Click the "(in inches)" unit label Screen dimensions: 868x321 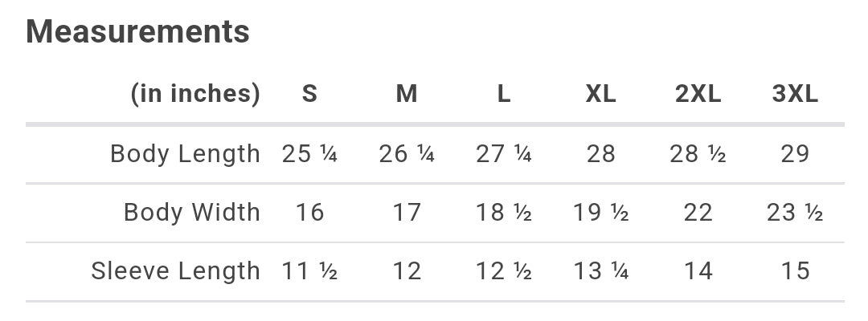pyautogui.click(x=195, y=94)
